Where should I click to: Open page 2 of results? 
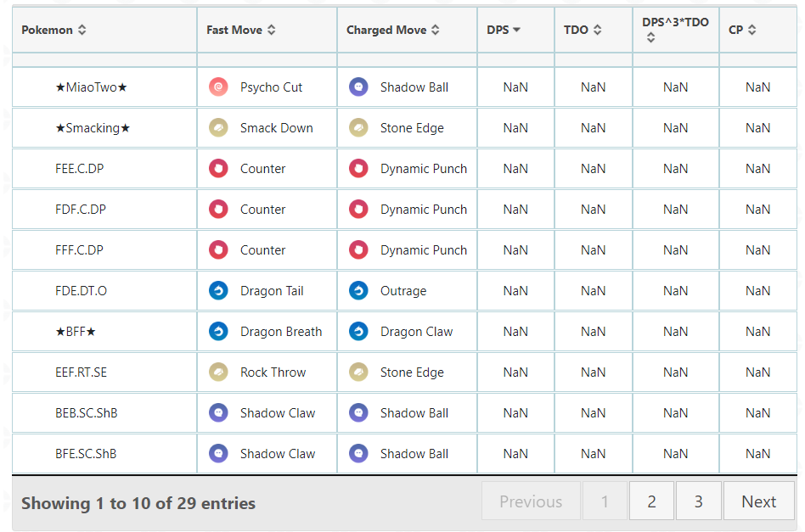651,501
